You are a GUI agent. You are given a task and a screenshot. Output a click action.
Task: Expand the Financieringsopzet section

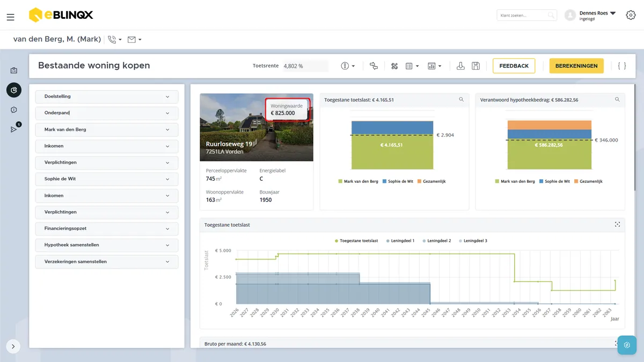coord(107,228)
